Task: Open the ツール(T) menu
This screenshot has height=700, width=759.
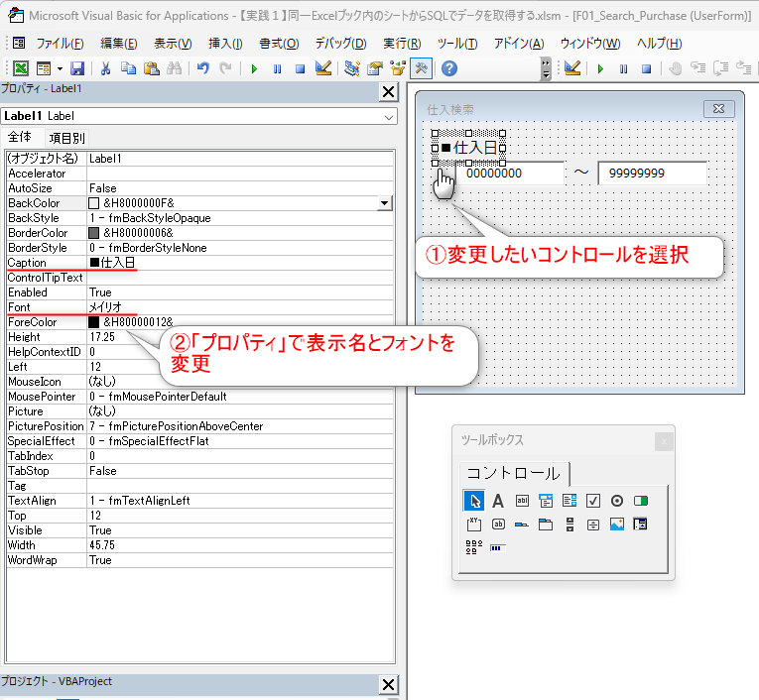Action: point(457,44)
